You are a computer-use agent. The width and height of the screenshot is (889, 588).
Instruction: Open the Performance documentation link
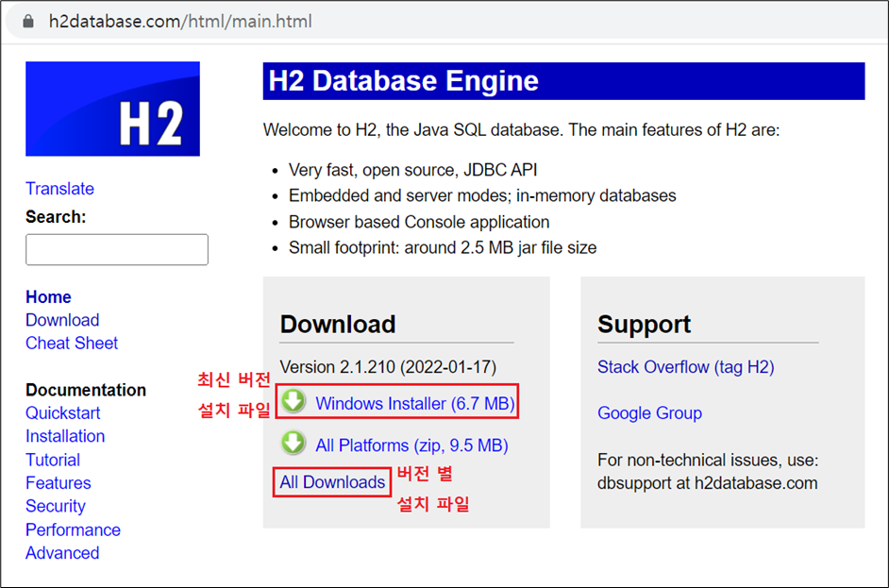point(73,530)
